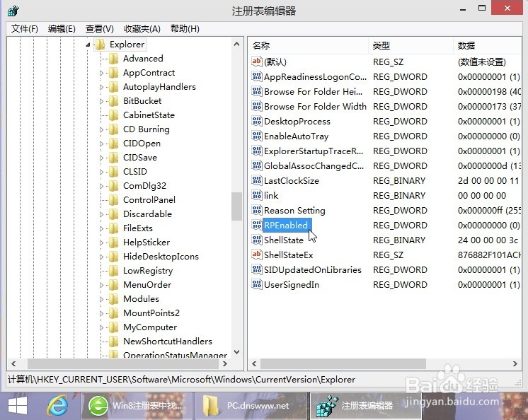Click the value pane scroll right arrow
This screenshot has width=528, height=420.
click(515, 363)
